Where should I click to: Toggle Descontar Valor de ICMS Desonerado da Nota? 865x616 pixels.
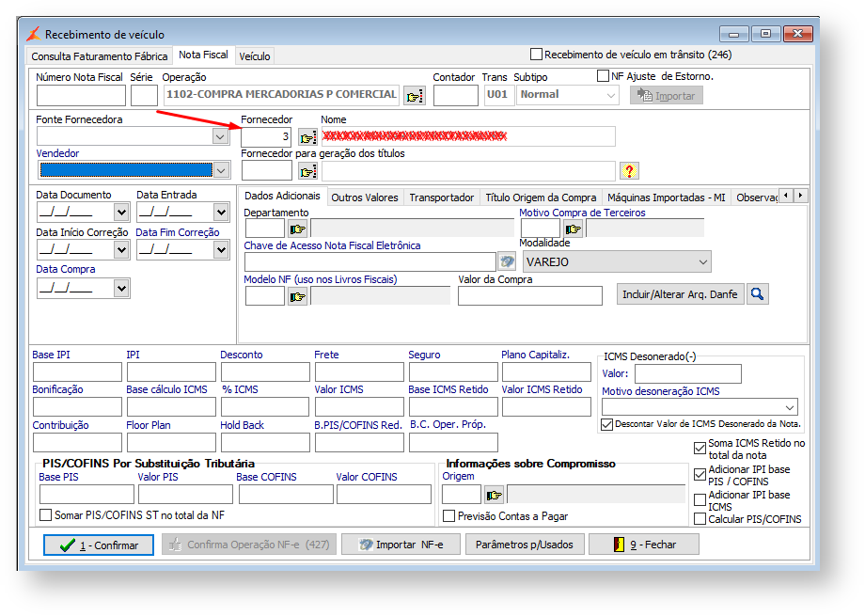(606, 424)
